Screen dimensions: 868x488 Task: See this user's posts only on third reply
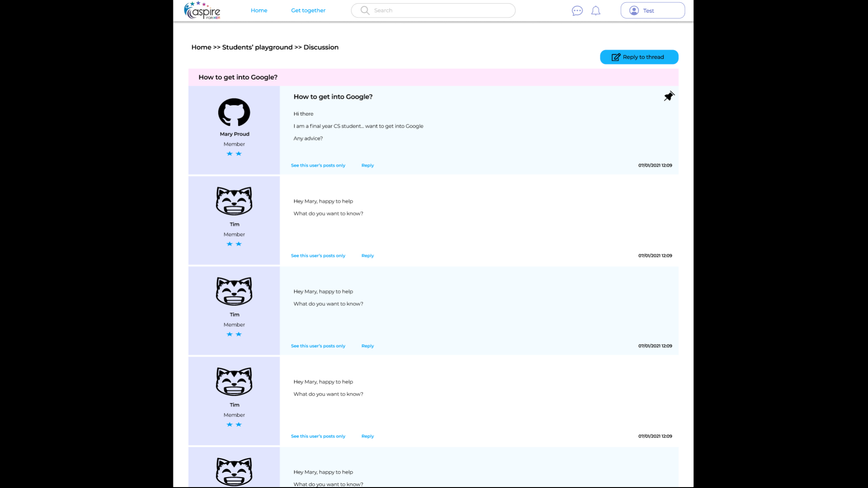click(x=318, y=436)
